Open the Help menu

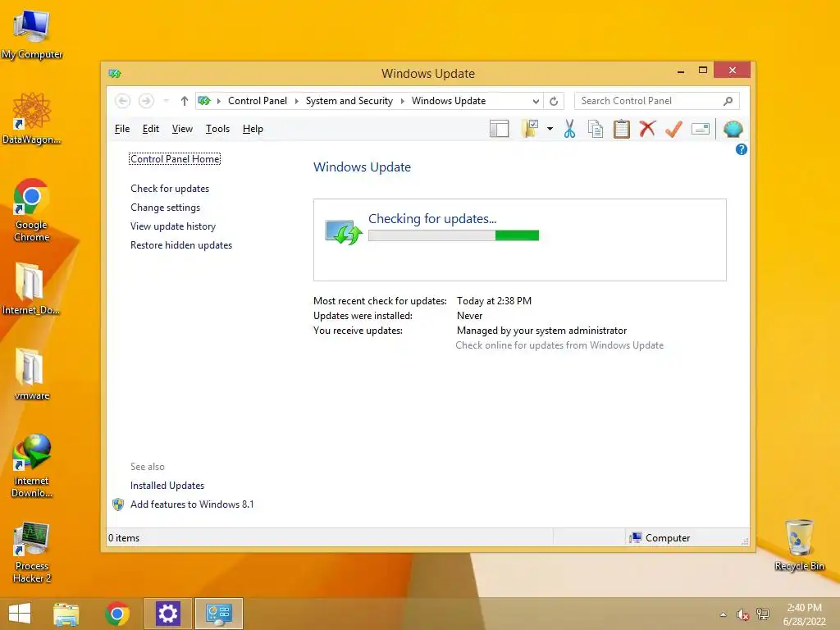coord(253,129)
